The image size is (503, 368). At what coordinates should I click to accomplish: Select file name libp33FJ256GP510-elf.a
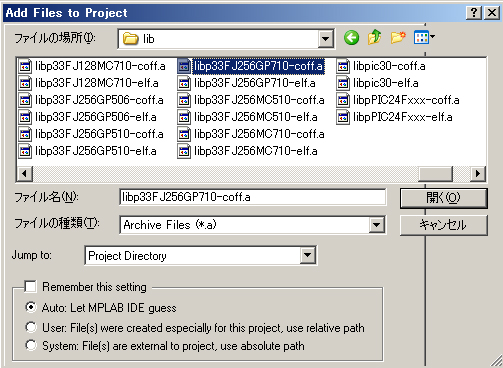tap(96, 151)
